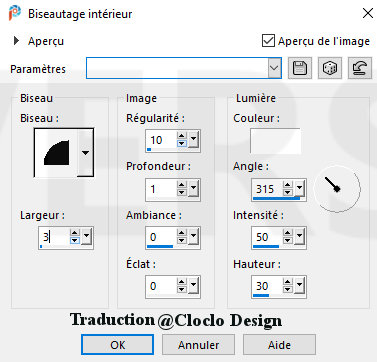Toggle the Aperçu de l'image checkbox
The height and width of the screenshot is (362, 377).
(268, 41)
